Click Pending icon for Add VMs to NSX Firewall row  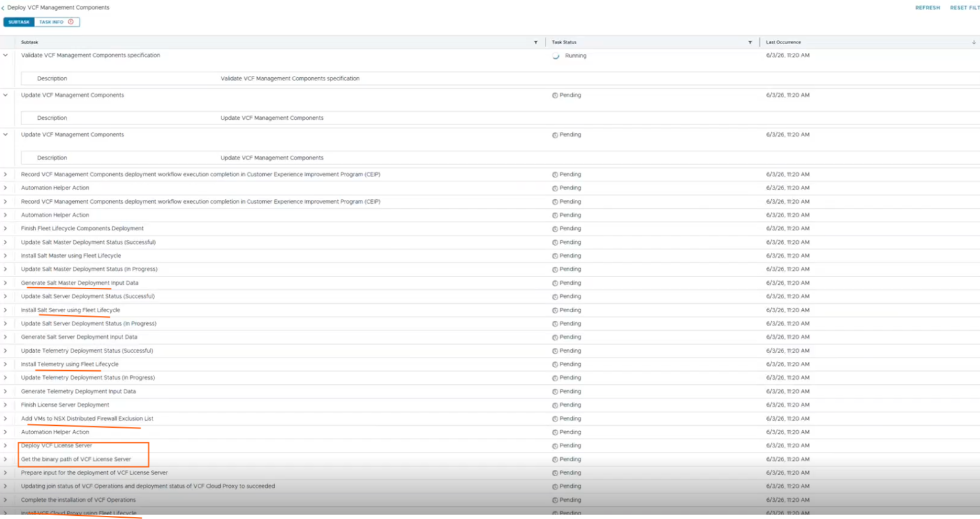pos(555,419)
